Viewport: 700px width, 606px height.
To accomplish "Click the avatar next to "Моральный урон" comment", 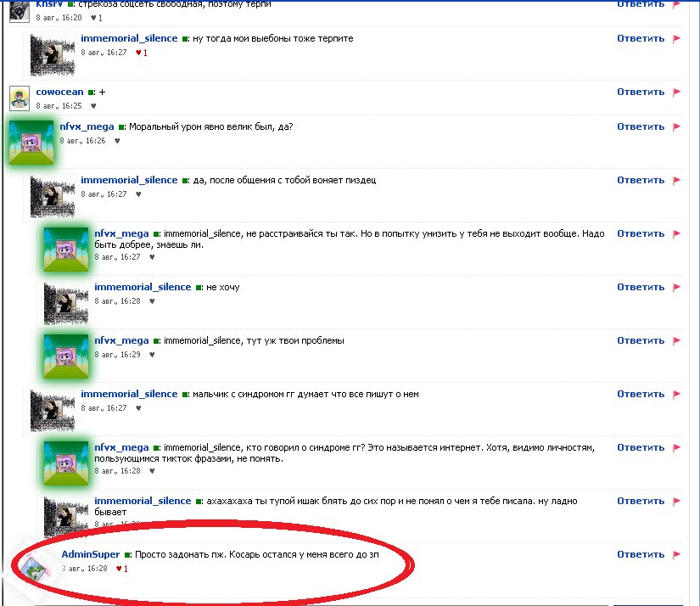I will 31,143.
